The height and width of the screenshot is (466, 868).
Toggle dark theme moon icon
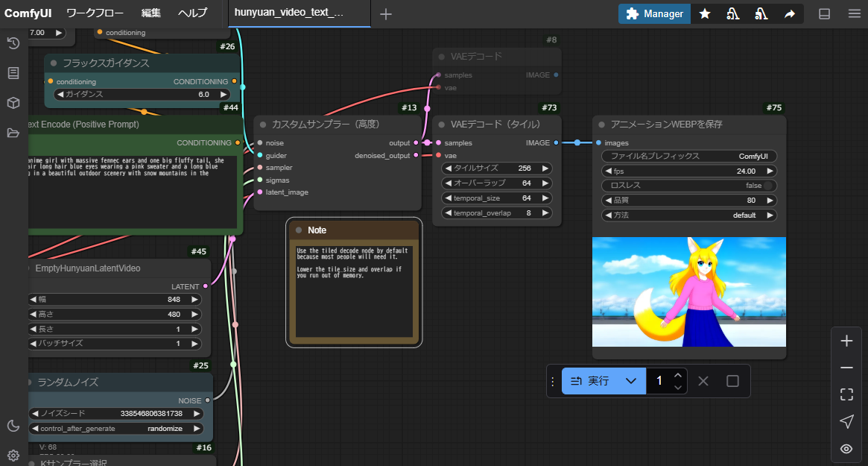coord(13,426)
